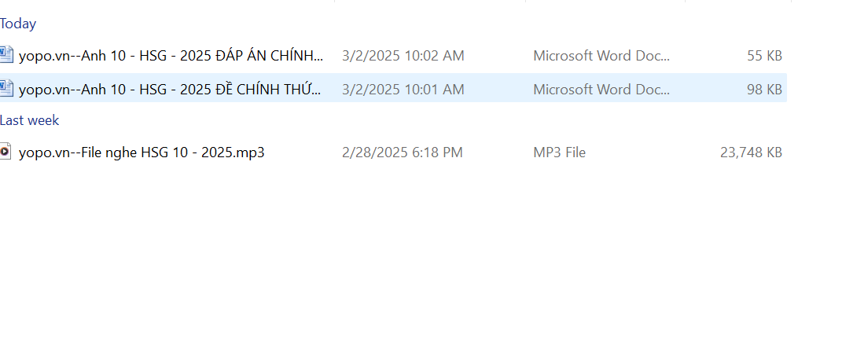Screen dimensions: 868x338
Task: Click blank space right of the Today header
Action: tap(393, 24)
